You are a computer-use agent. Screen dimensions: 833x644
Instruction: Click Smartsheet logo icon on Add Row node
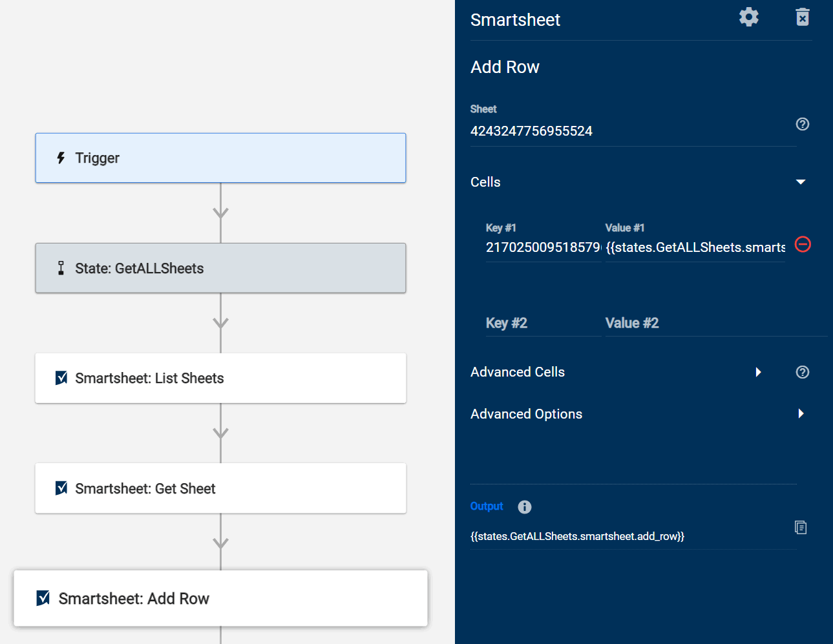(43, 598)
